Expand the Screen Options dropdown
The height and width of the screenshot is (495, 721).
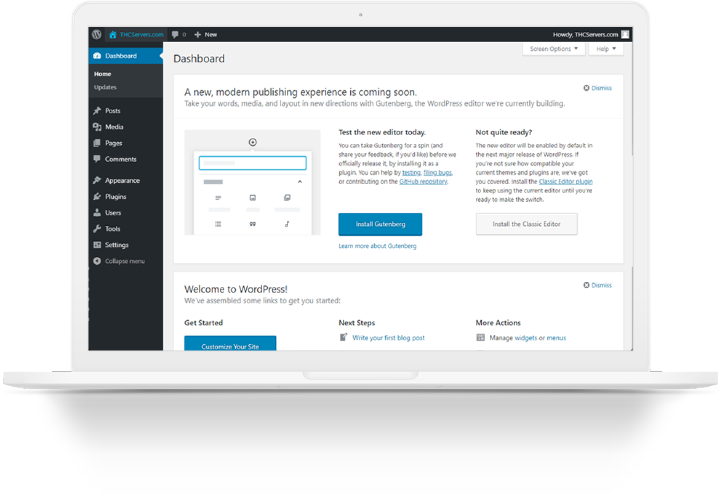coord(554,49)
